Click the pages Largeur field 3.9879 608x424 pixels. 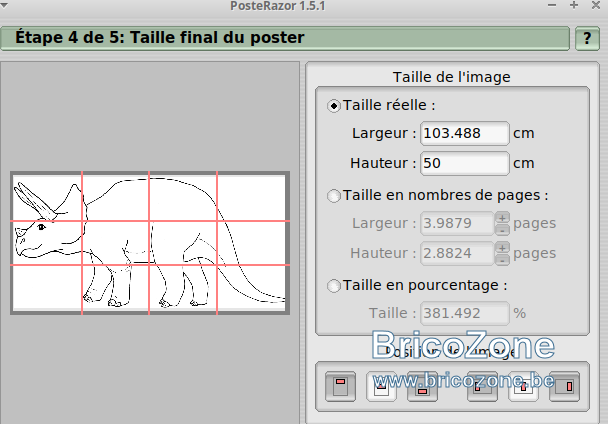457,223
